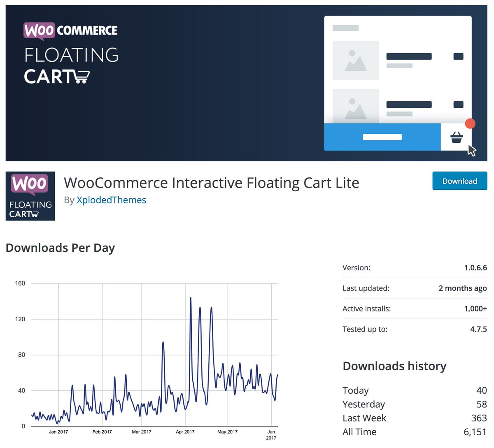Click the Version label
Screen dimensions: 494x448
[357, 268]
